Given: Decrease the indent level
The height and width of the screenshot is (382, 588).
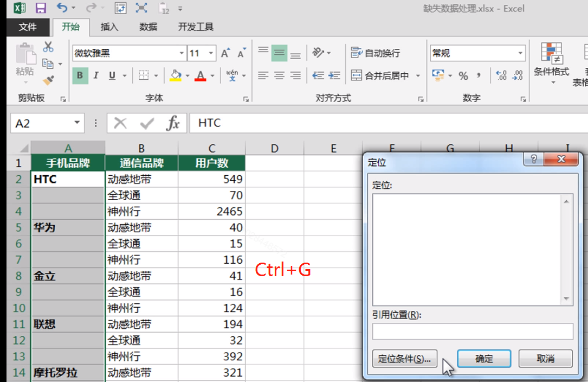Looking at the screenshot, I should pyautogui.click(x=318, y=75).
